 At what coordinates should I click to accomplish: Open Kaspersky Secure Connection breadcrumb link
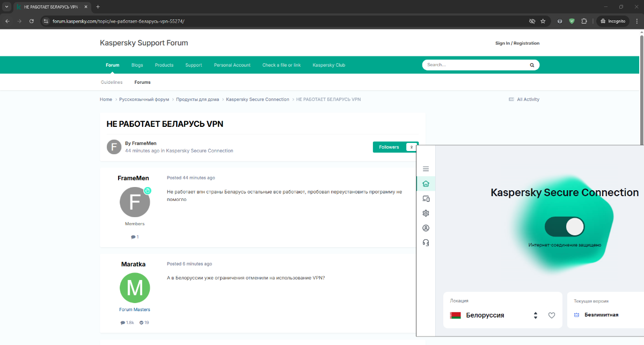pos(258,99)
